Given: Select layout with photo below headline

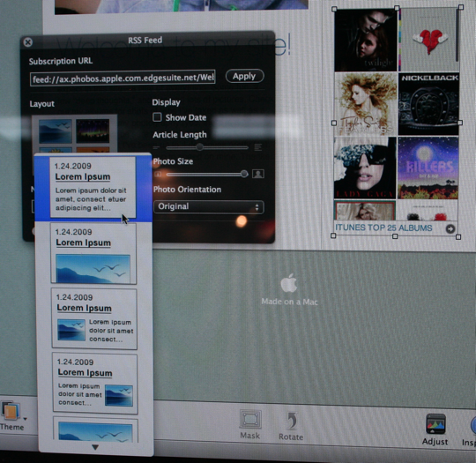Looking at the screenshot, I should [x=93, y=253].
